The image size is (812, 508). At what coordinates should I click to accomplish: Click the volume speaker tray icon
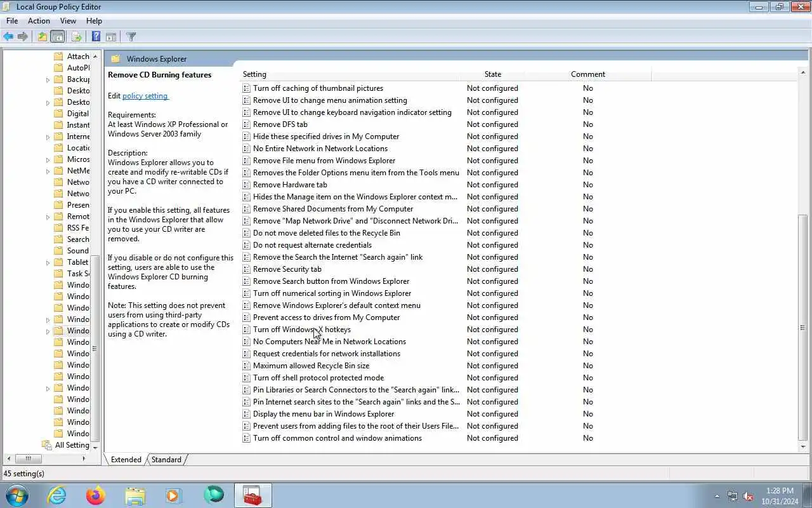coord(748,496)
